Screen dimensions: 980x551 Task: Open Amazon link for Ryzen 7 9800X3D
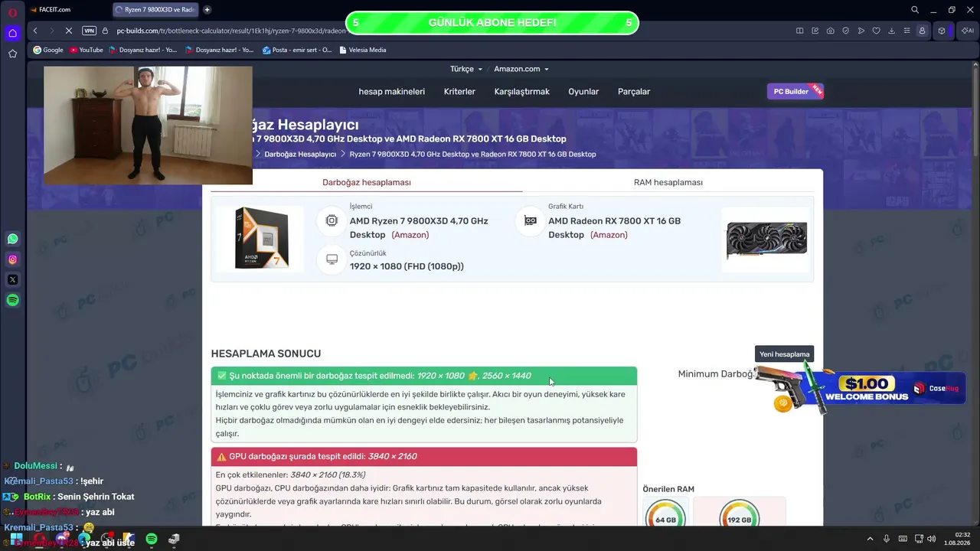410,235
